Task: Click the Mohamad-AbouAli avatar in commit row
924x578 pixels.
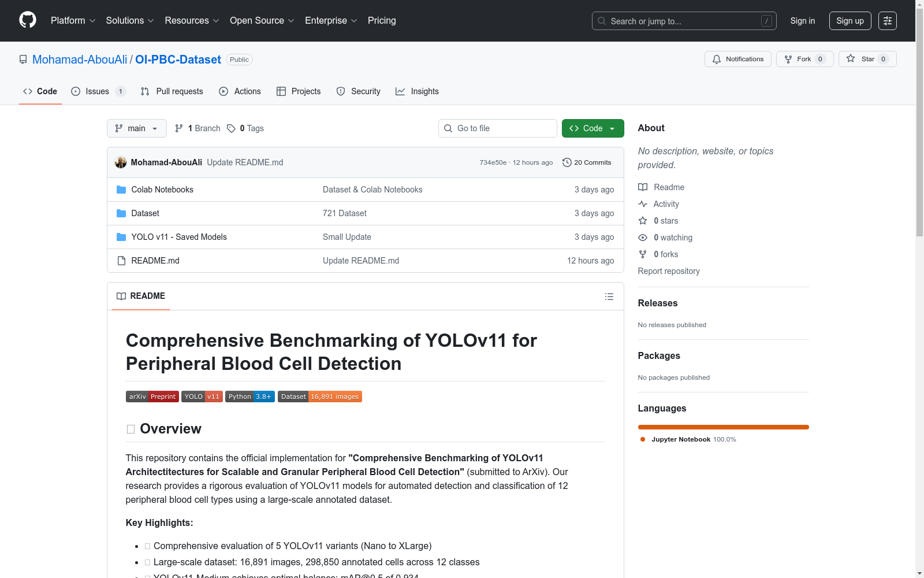Action: pyautogui.click(x=121, y=162)
